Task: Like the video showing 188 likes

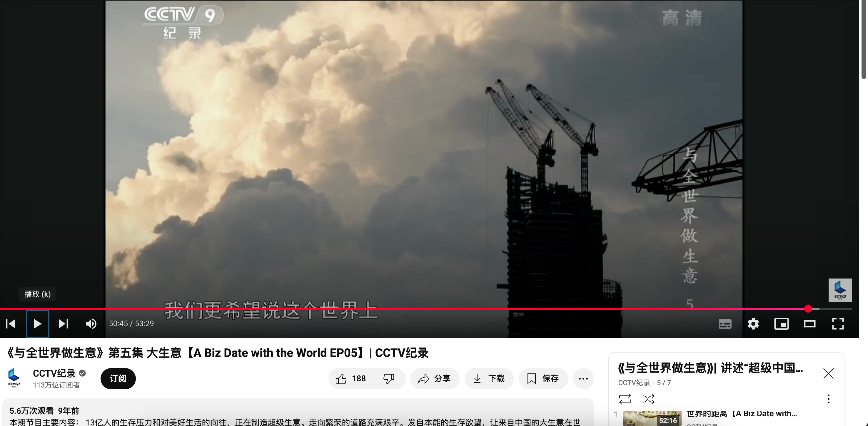Action: point(351,378)
